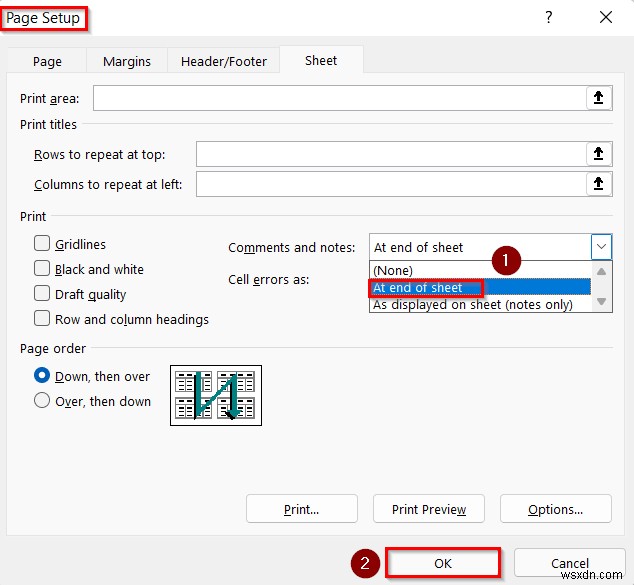Viewport: 634px width, 585px height.
Task: Open the Comments and notes dropdown arrow
Action: [601, 247]
